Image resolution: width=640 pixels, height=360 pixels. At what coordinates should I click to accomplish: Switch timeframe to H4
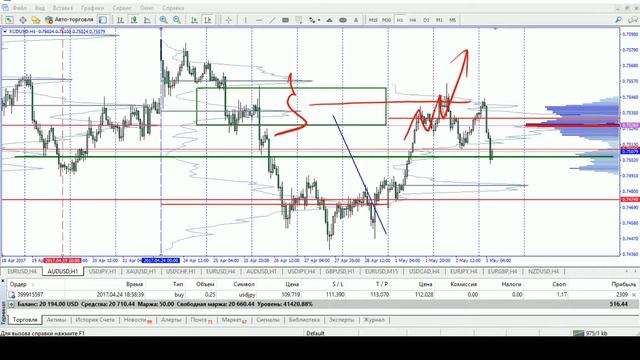click(413, 20)
